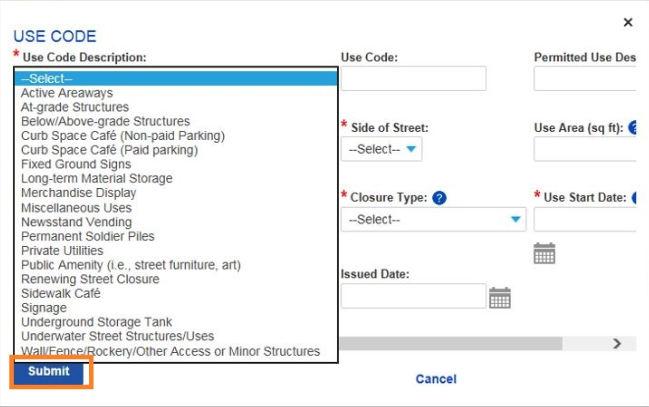Focus the Use Code text field
This screenshot has width=649, height=407.
(x=413, y=79)
